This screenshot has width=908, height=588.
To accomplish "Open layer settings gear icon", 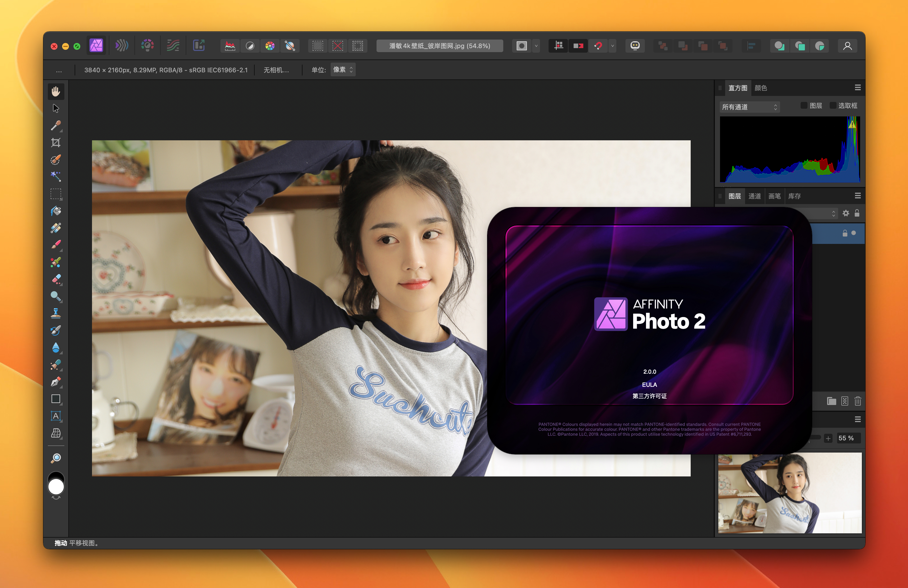I will click(846, 213).
